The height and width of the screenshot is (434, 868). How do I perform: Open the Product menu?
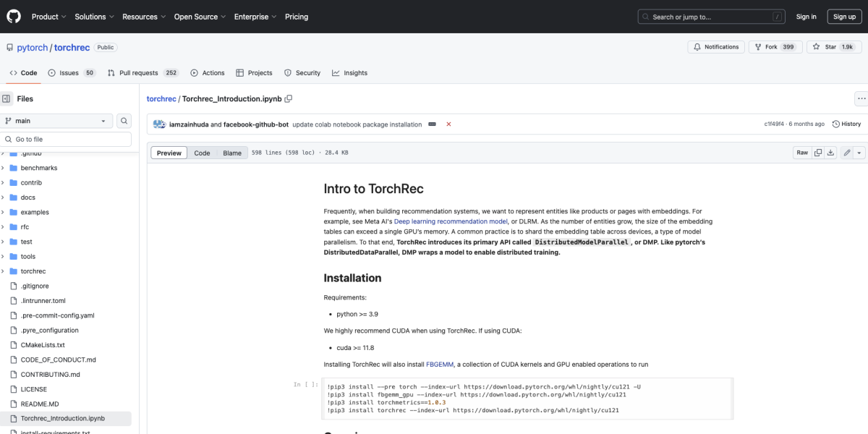pyautogui.click(x=48, y=17)
